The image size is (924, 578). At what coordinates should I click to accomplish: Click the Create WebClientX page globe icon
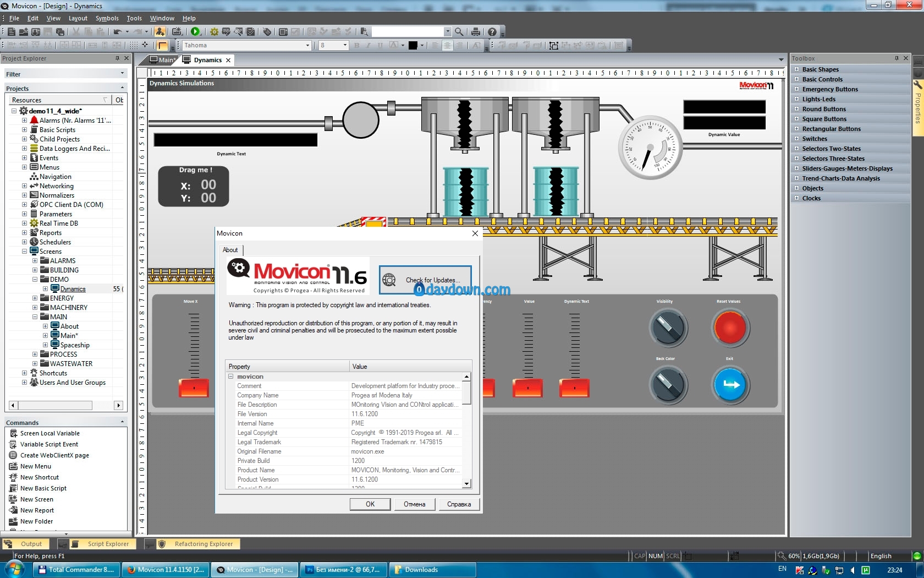pyautogui.click(x=13, y=455)
